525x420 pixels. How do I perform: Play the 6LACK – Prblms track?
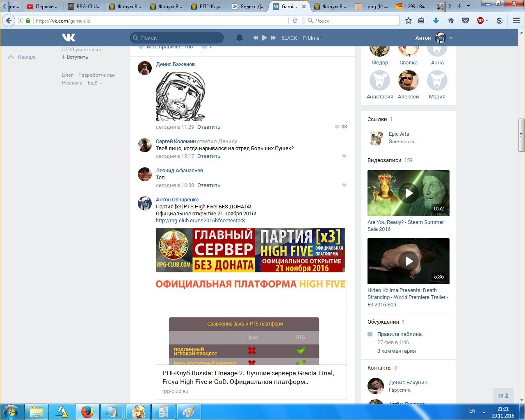point(265,38)
